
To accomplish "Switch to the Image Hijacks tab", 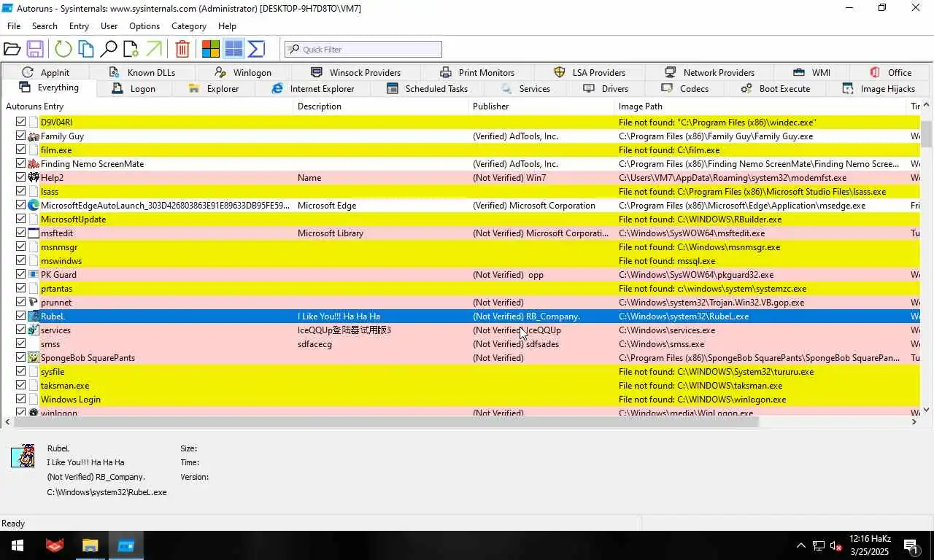I will [880, 89].
